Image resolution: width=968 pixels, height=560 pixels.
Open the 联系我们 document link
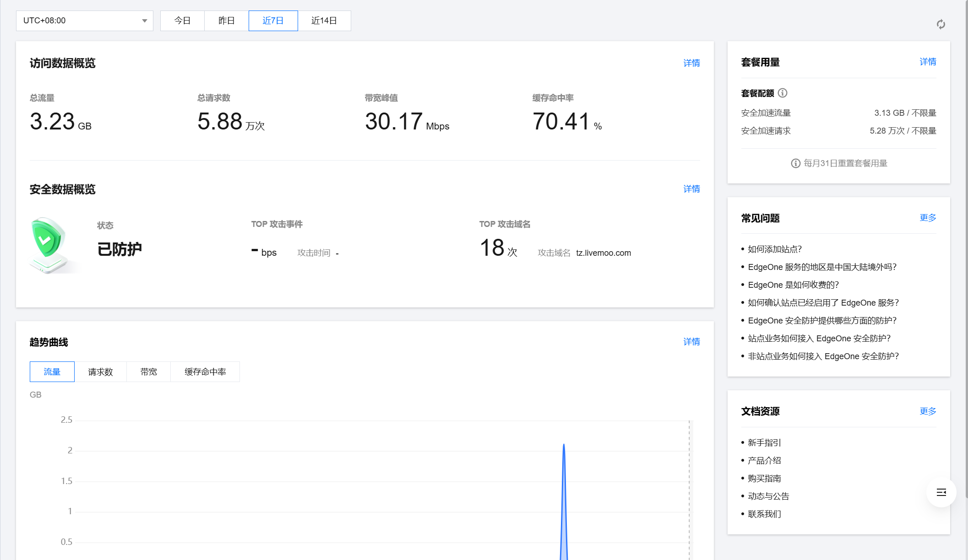tap(764, 514)
